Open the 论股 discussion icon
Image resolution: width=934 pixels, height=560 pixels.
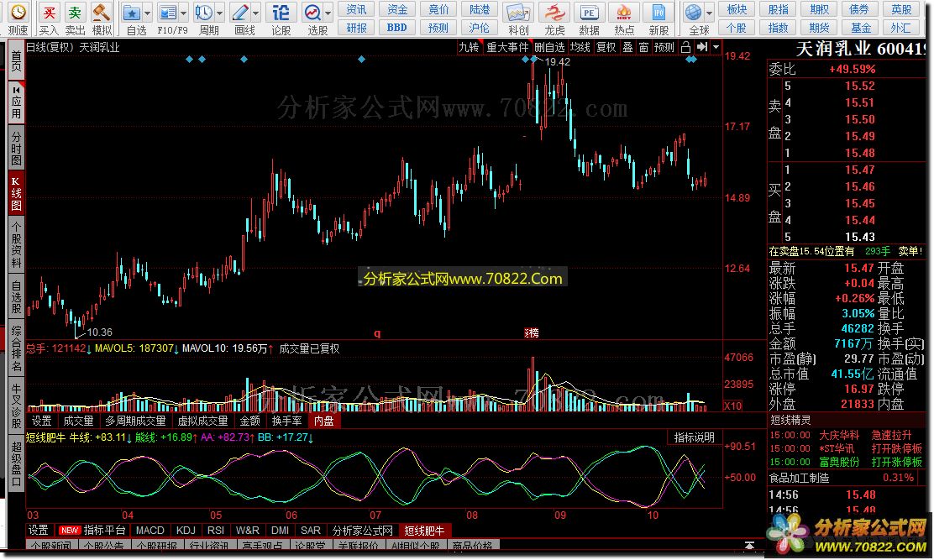(x=281, y=12)
